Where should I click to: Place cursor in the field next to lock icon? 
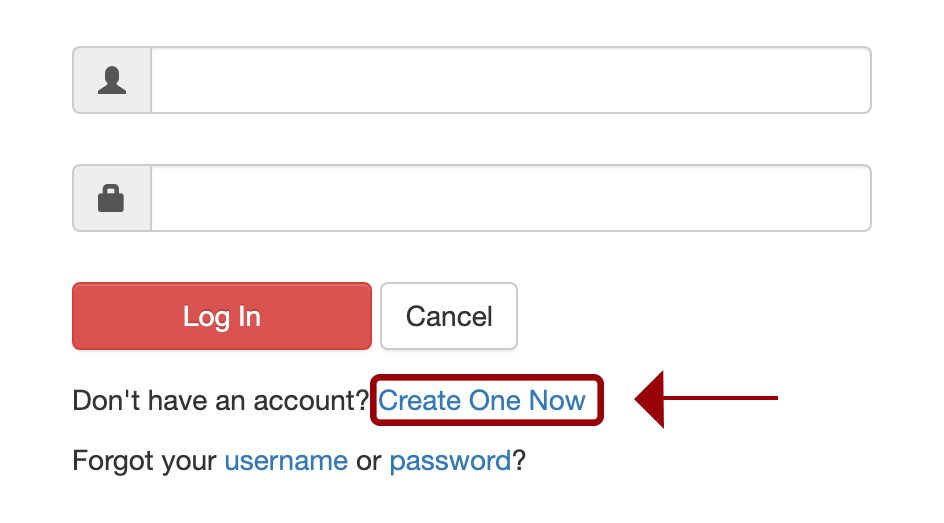[511, 198]
